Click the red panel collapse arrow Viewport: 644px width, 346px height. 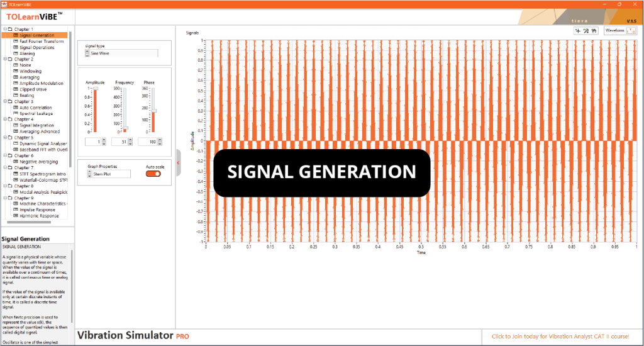179,162
